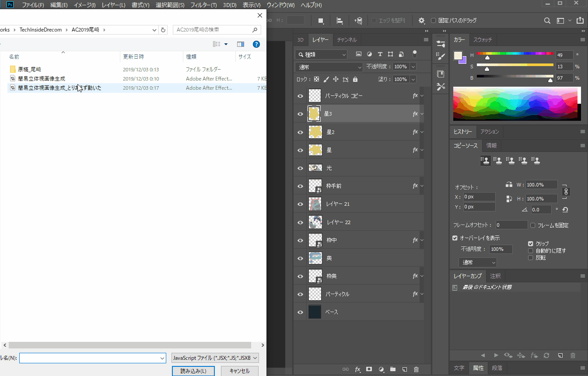
Task: Add a layer mask using bottom icon
Action: (369, 369)
